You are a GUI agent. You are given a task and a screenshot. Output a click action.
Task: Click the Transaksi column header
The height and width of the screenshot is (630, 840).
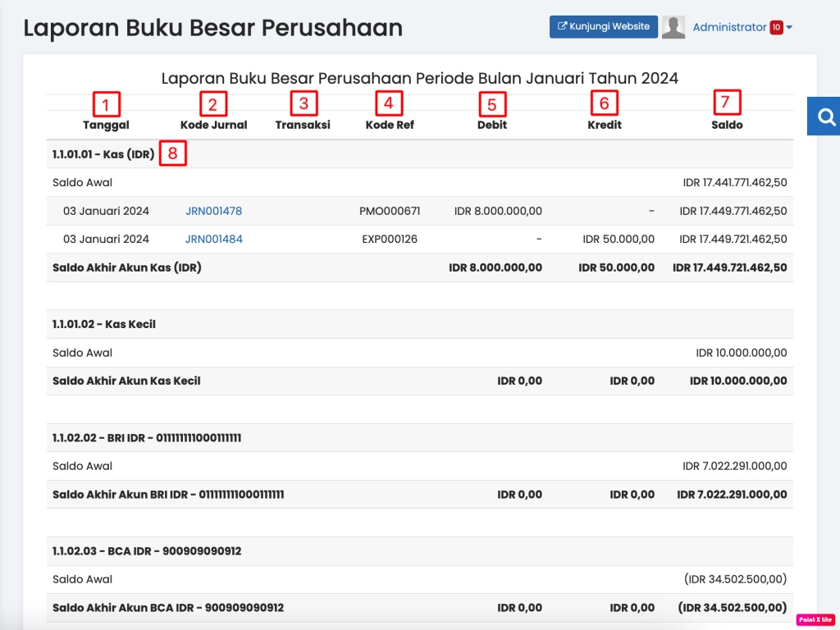point(303,125)
